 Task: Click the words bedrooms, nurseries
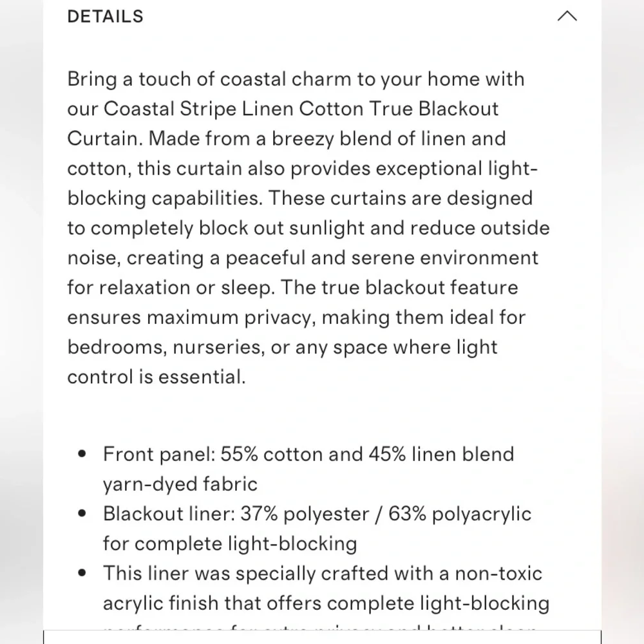click(x=166, y=348)
